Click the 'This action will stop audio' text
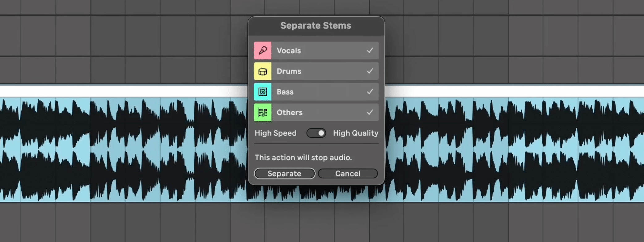Screen dimensions: 644x242 point(303,158)
